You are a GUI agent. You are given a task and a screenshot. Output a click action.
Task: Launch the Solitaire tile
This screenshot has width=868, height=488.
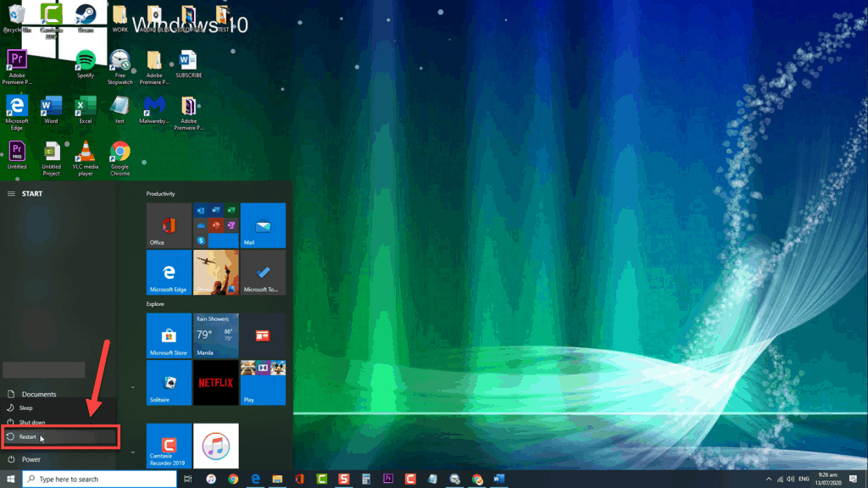coord(169,383)
